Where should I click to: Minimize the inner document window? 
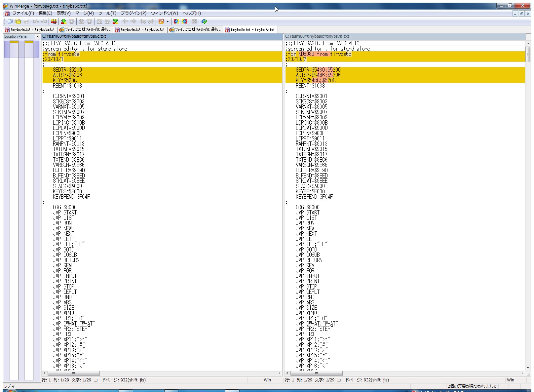515,14
